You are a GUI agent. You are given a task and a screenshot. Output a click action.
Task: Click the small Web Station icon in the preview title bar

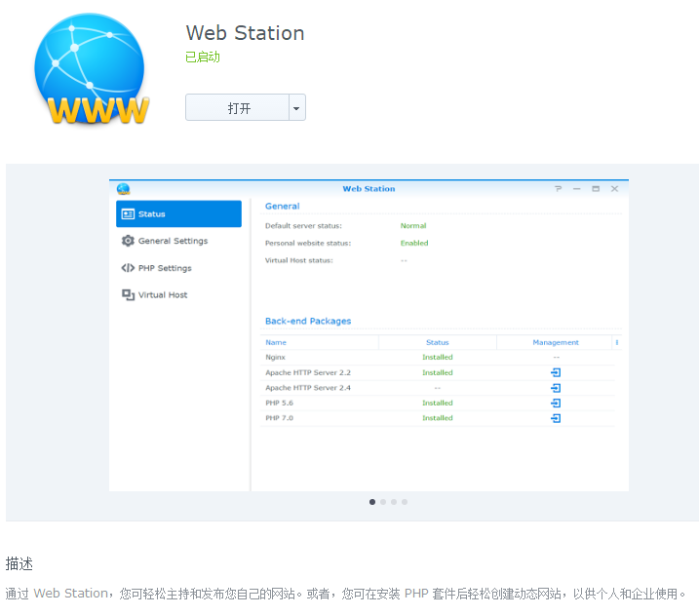(123, 188)
